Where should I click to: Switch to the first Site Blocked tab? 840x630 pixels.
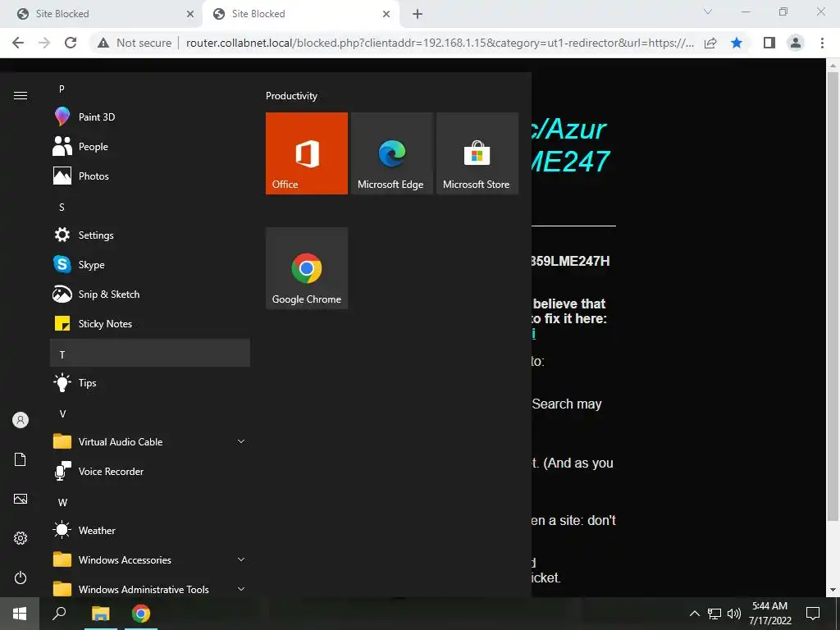point(102,14)
